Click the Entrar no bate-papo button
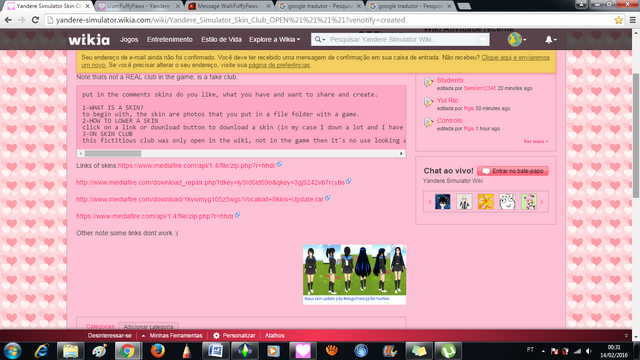The height and width of the screenshot is (360, 640). coord(513,171)
